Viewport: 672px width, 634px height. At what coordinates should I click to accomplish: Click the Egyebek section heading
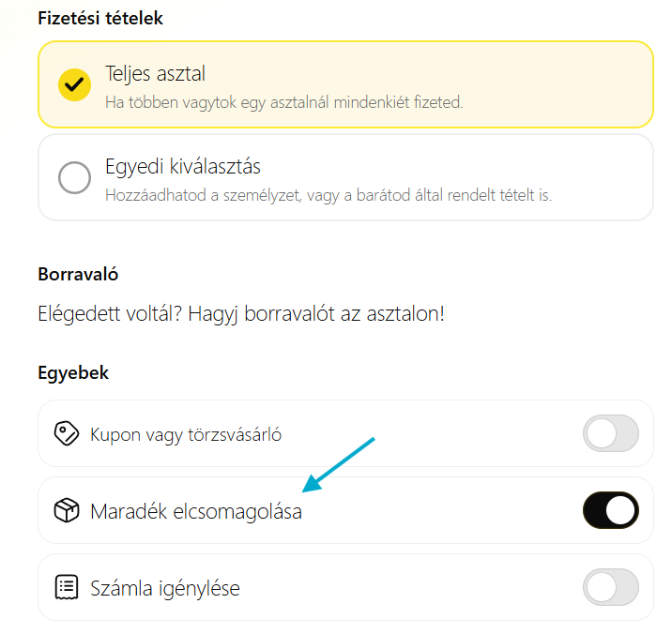pyautogui.click(x=73, y=373)
